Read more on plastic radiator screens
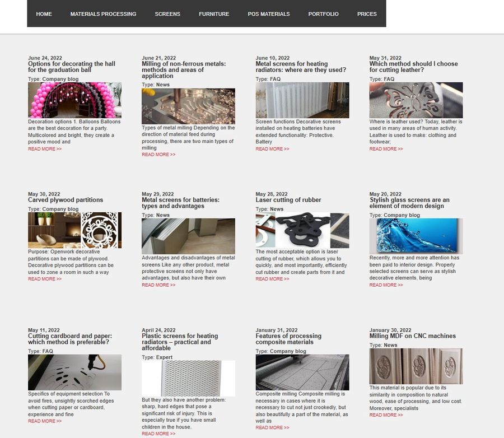Viewport: 504px width, 438px height. [158, 434]
